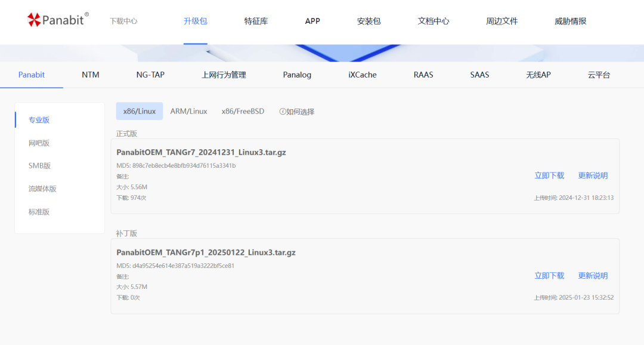This screenshot has height=345, width=644.
Task: Click the 大小: 5.57M text
Action: (132, 287)
